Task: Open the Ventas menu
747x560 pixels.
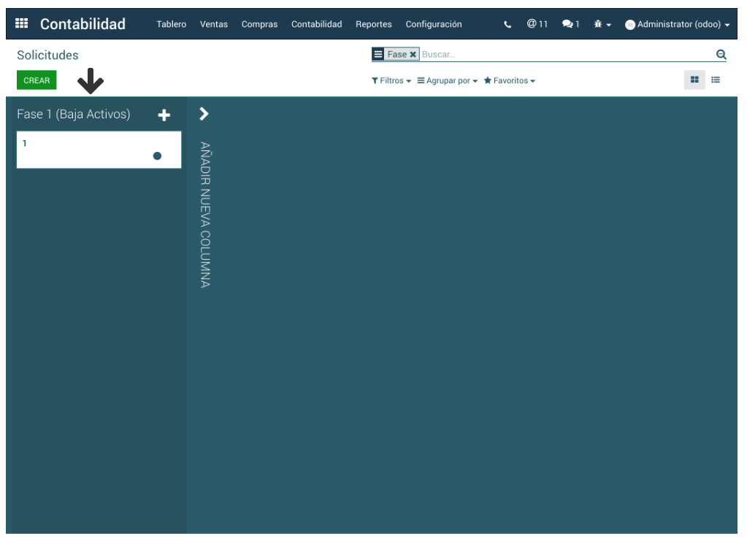Action: coord(213,25)
